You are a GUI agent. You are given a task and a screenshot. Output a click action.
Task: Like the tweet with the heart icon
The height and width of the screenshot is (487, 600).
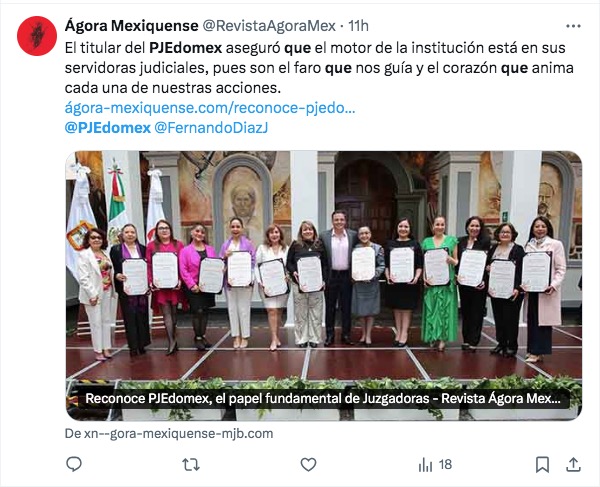308,464
